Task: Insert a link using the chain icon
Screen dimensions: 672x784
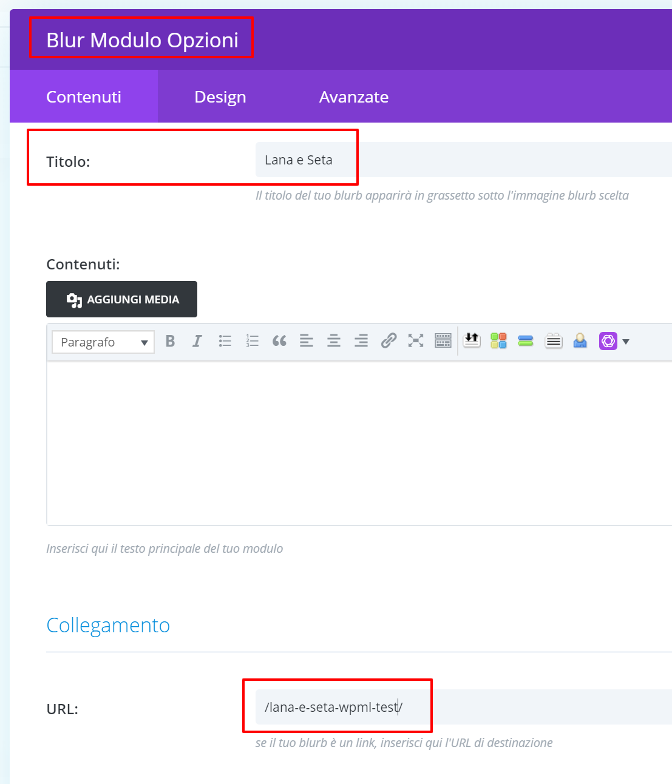Action: coord(389,341)
